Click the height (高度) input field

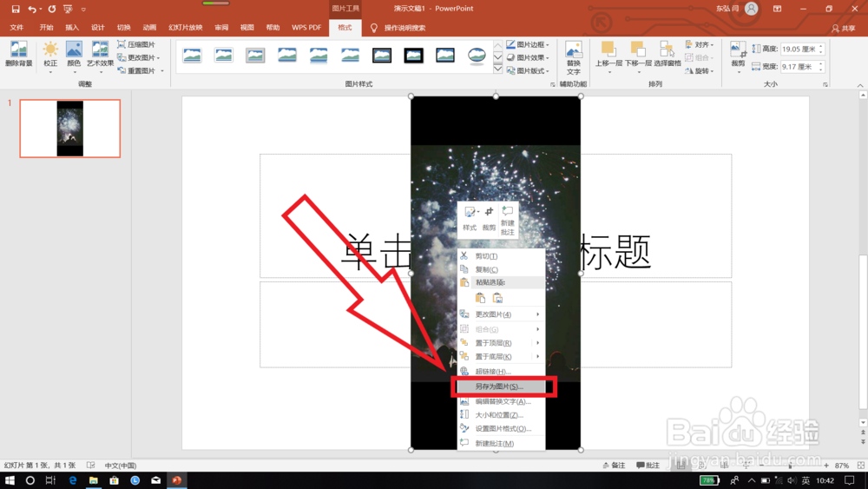pos(799,49)
